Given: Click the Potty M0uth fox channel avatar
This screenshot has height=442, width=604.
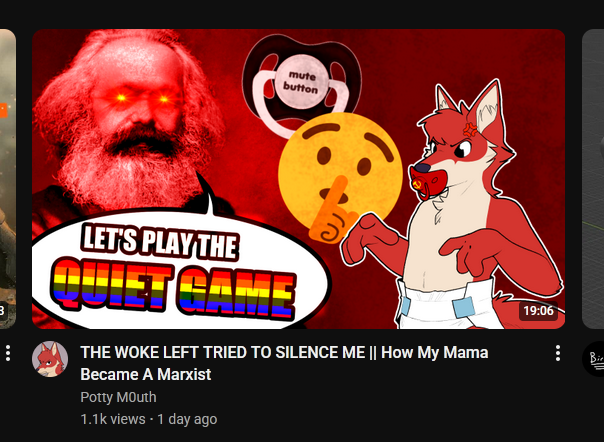Looking at the screenshot, I should [50, 359].
